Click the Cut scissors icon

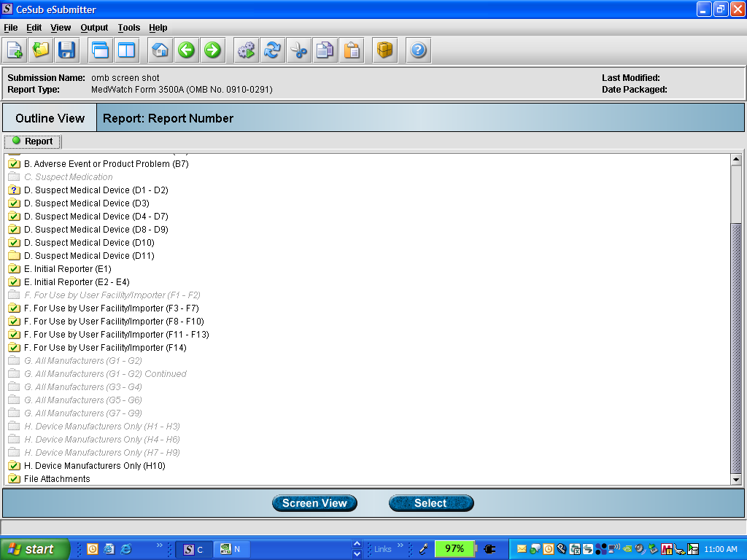(298, 50)
